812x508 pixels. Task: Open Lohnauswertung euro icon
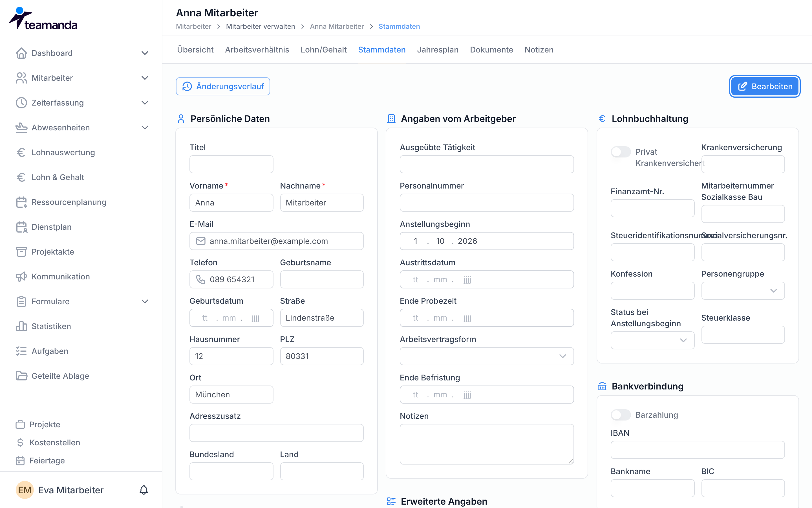point(21,152)
